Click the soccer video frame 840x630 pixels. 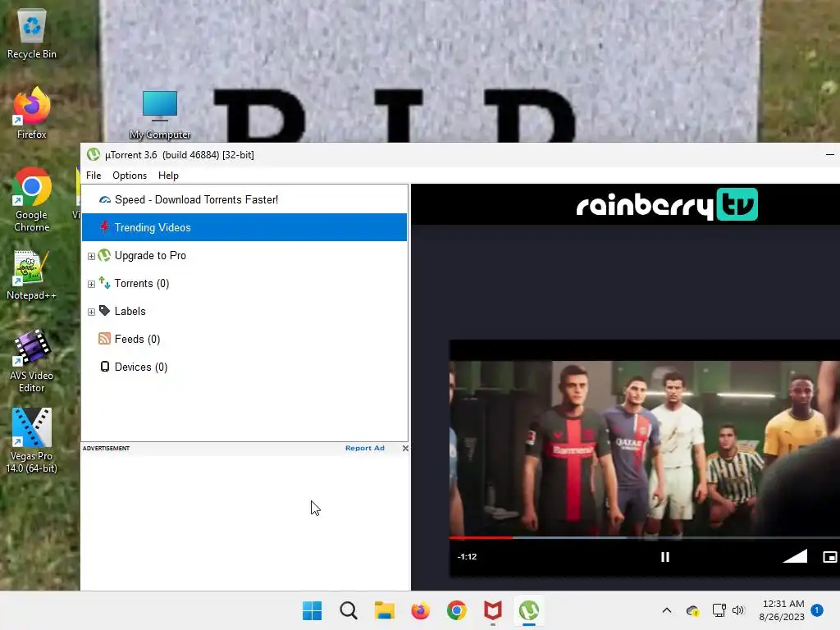(645, 448)
